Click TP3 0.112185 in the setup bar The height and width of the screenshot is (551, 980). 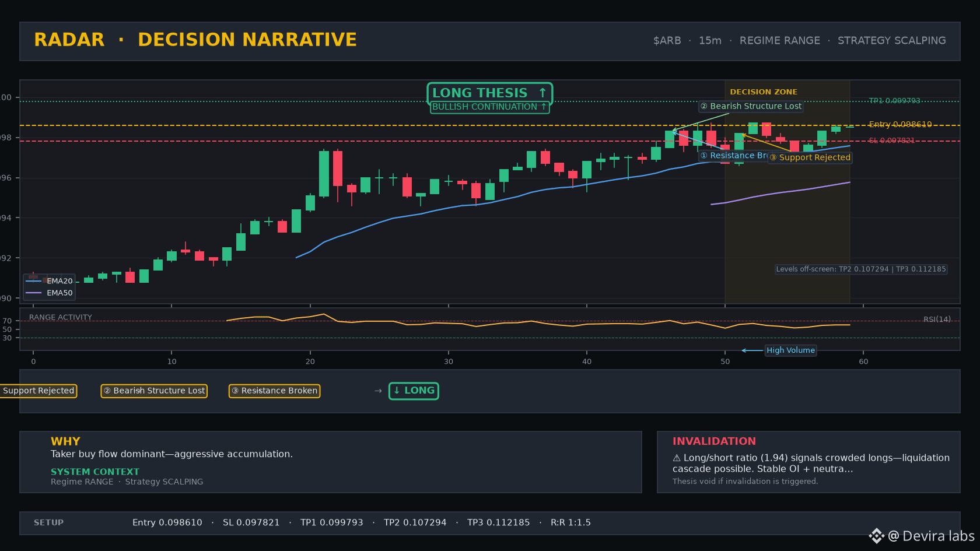tap(499, 522)
